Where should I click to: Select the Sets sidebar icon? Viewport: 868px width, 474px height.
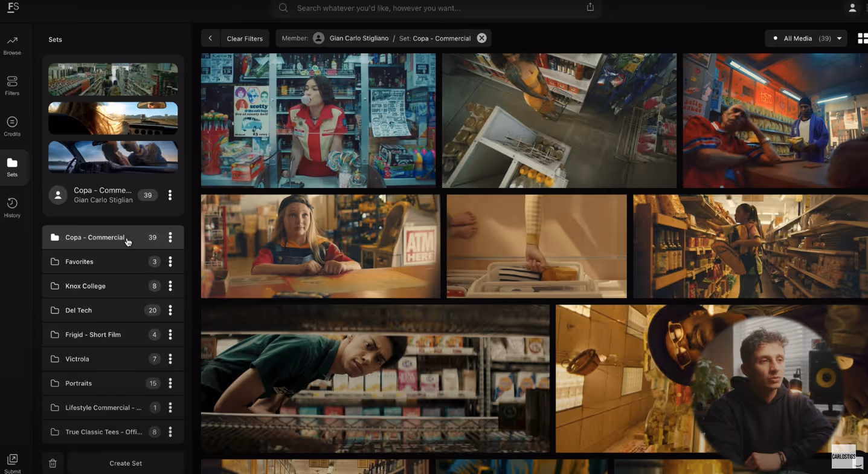point(12,167)
